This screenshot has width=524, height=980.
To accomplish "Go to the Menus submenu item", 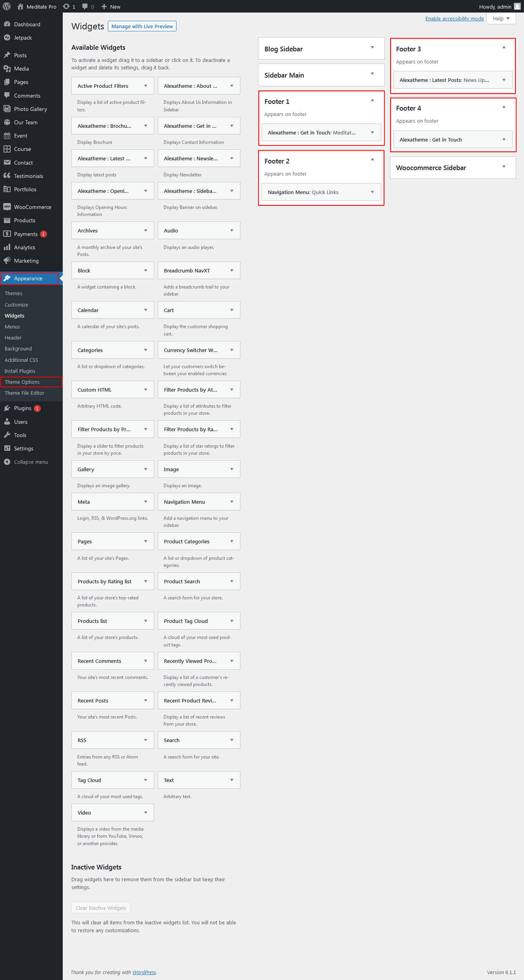I will point(12,327).
